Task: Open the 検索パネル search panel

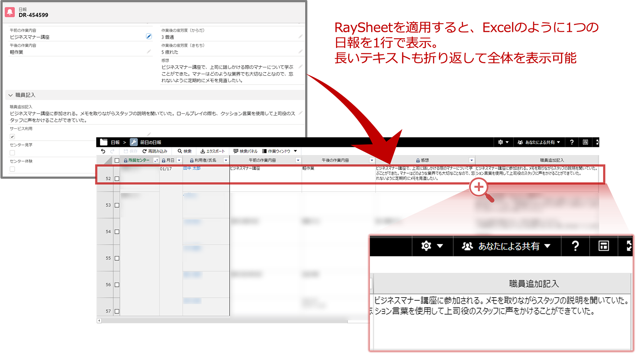Action: [246, 151]
